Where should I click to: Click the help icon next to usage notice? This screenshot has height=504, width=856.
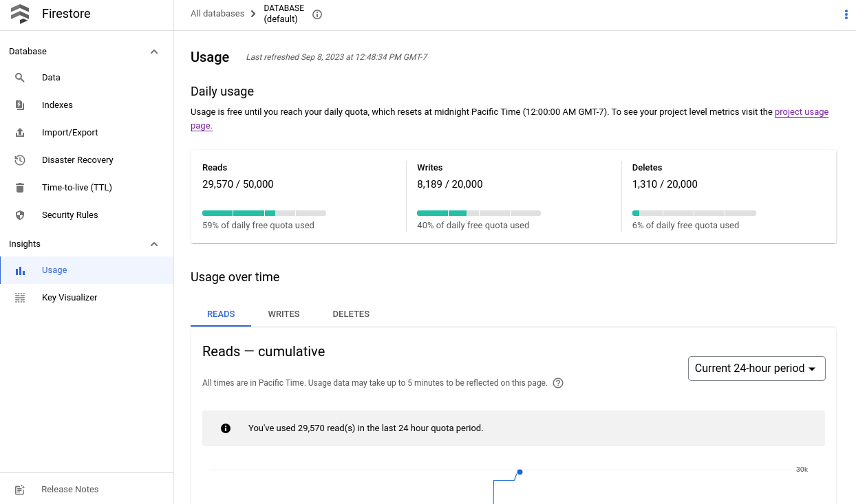[x=557, y=382]
